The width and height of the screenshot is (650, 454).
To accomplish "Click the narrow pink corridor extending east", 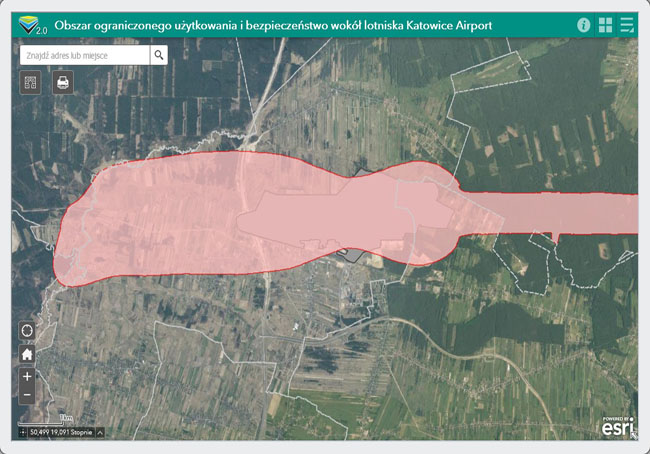I will click(x=570, y=213).
